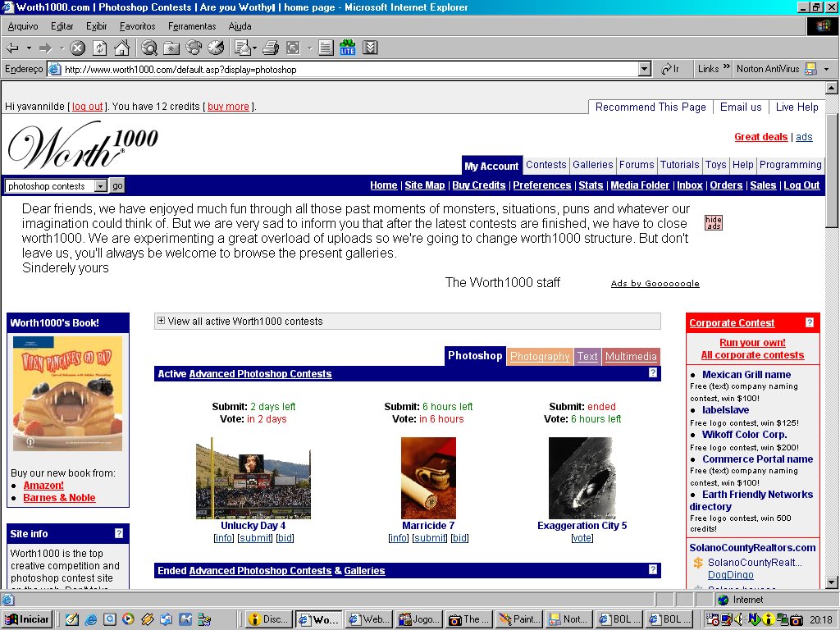Expand the Links toolbar chevron

click(727, 66)
